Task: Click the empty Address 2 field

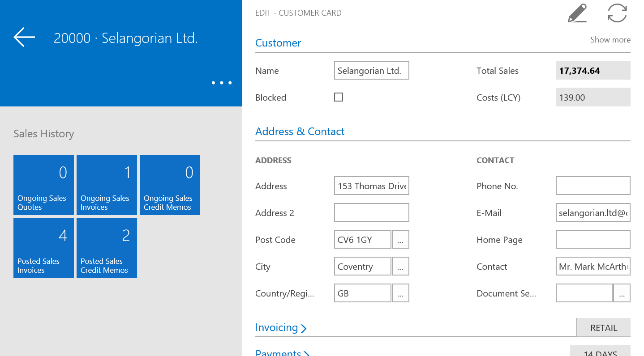Action: 371,213
